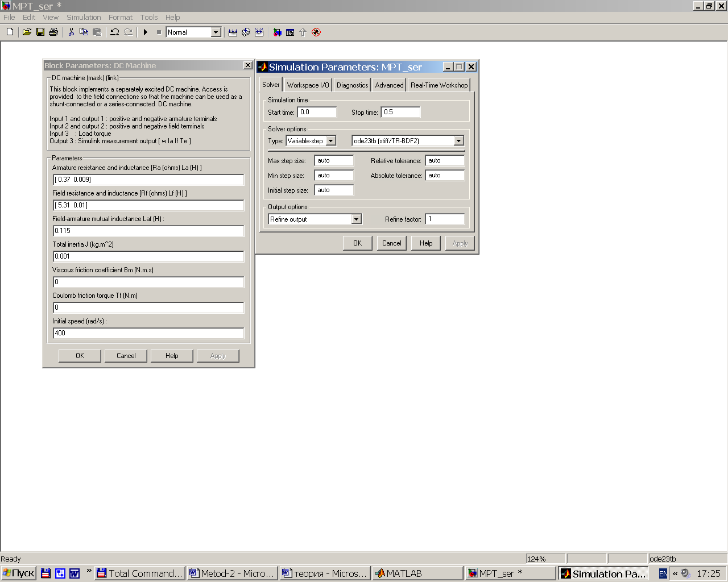Click Initial speed field showing 400

[x=148, y=333]
